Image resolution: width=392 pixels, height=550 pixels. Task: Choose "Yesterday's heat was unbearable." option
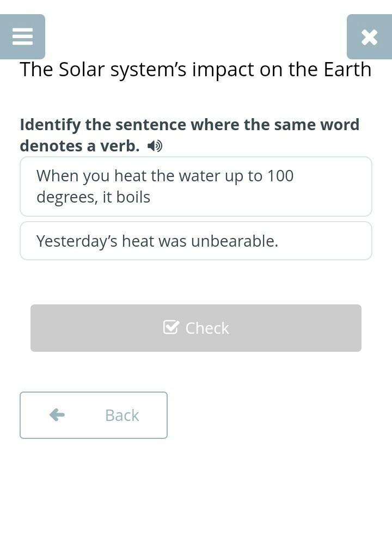(x=195, y=241)
